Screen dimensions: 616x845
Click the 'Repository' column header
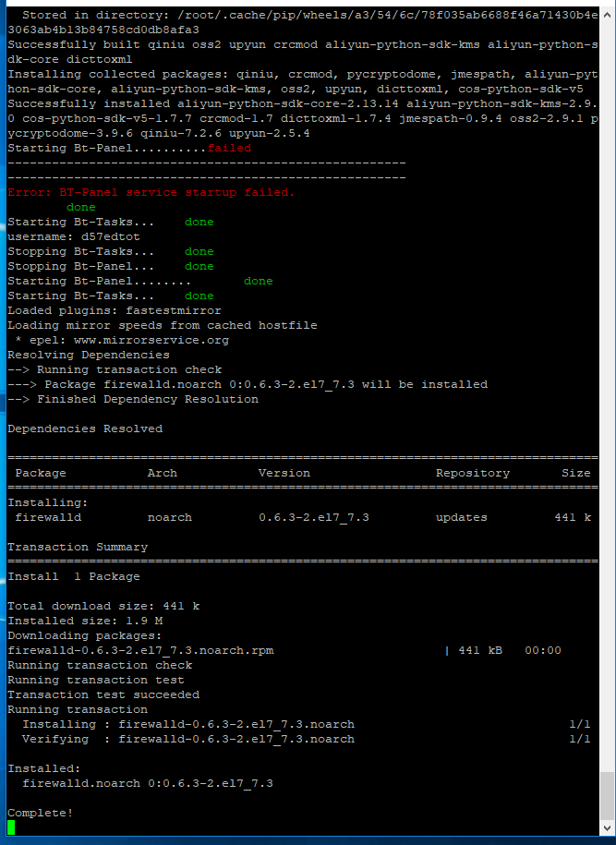473,473
